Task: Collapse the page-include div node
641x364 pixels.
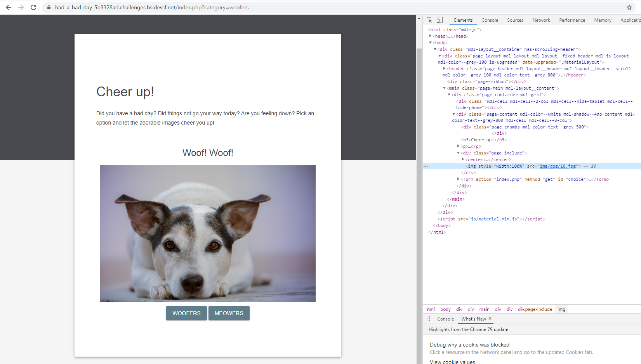Action: [458, 153]
